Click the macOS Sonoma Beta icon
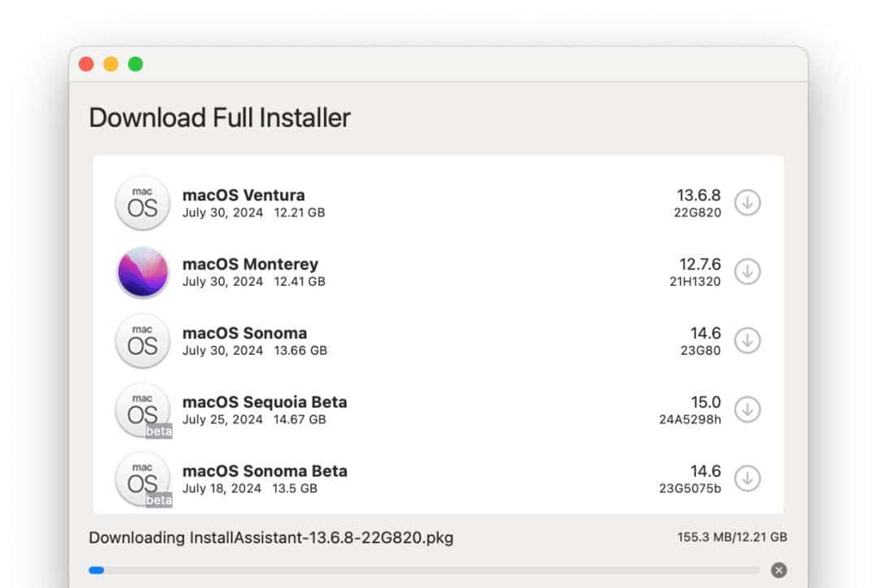This screenshot has height=588, width=877. pyautogui.click(x=142, y=479)
